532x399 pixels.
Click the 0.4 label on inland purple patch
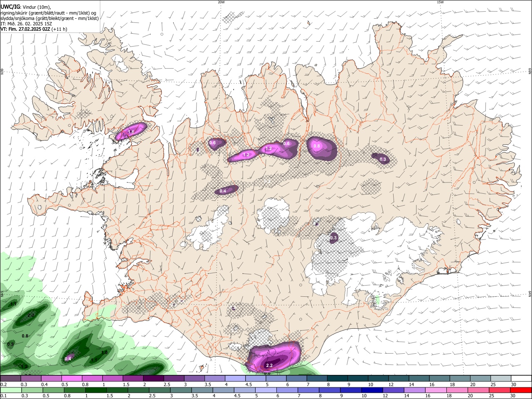pyautogui.click(x=223, y=191)
